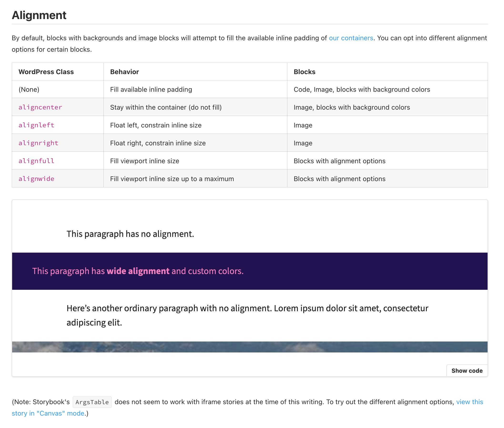Click the Alignment heading
Viewport: 504px width, 428px height.
(x=39, y=15)
